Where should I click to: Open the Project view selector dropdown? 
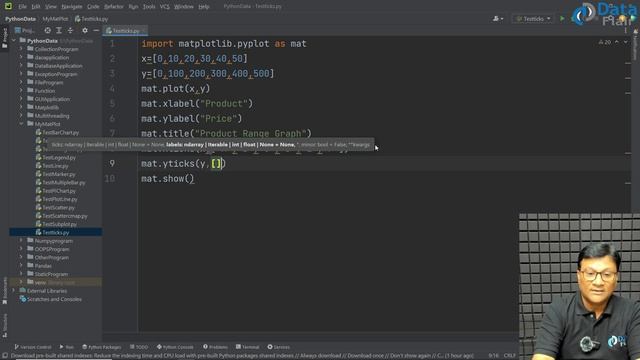24,30
